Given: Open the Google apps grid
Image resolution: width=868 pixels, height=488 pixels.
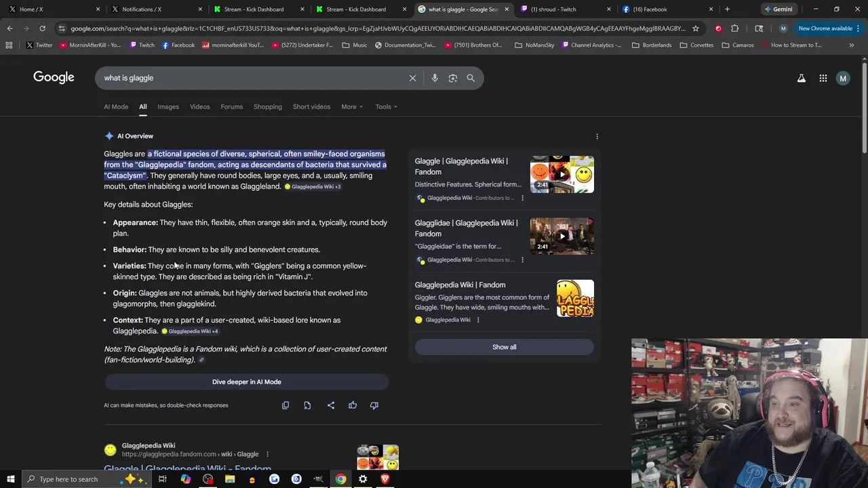Looking at the screenshot, I should pyautogui.click(x=823, y=78).
